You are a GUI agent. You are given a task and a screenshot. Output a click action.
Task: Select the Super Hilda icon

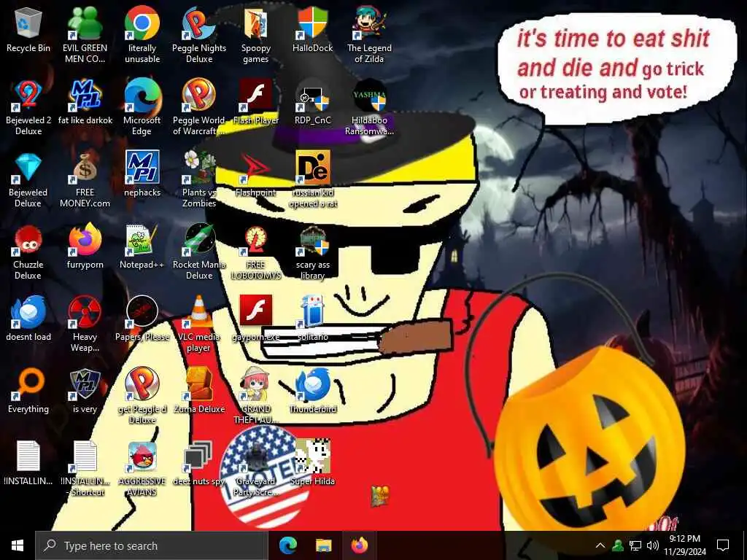point(312,456)
